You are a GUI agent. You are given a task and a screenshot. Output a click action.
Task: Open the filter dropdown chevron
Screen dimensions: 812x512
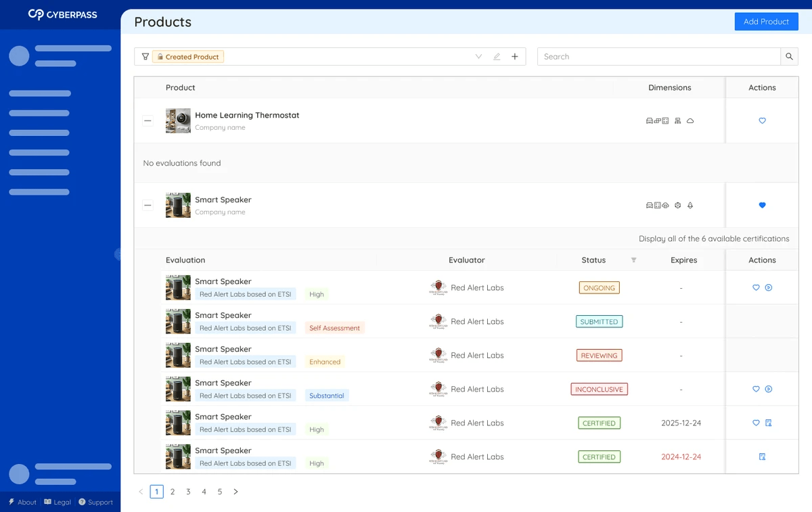(478, 57)
